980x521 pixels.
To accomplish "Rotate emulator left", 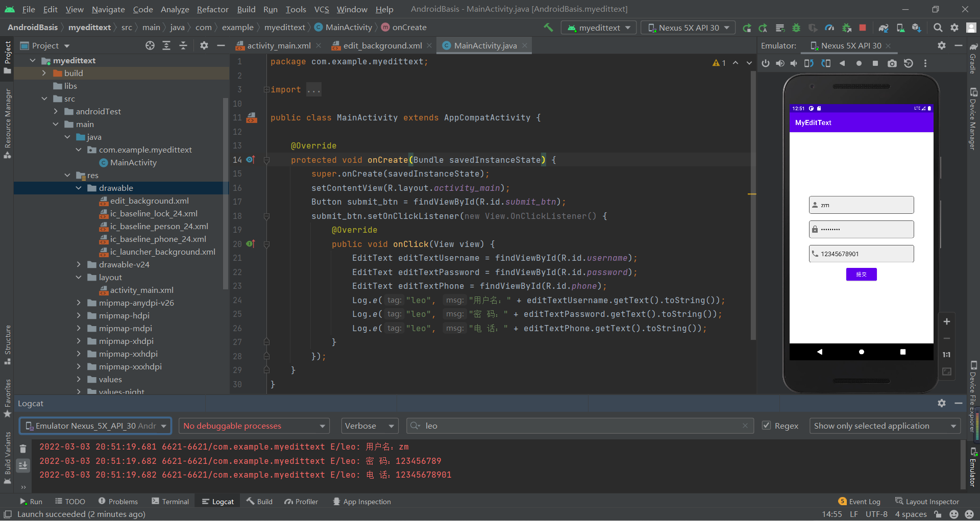I will (809, 63).
